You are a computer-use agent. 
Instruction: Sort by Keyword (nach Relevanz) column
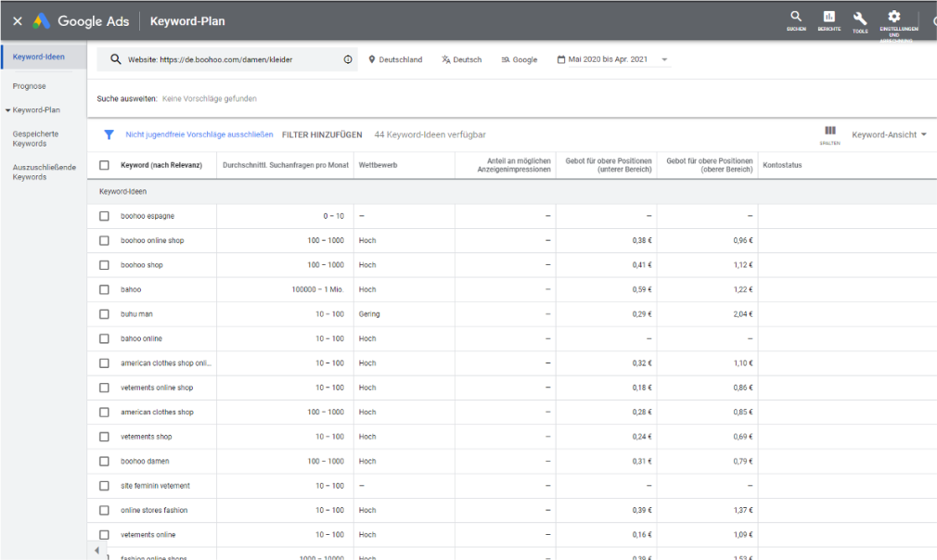(x=161, y=165)
